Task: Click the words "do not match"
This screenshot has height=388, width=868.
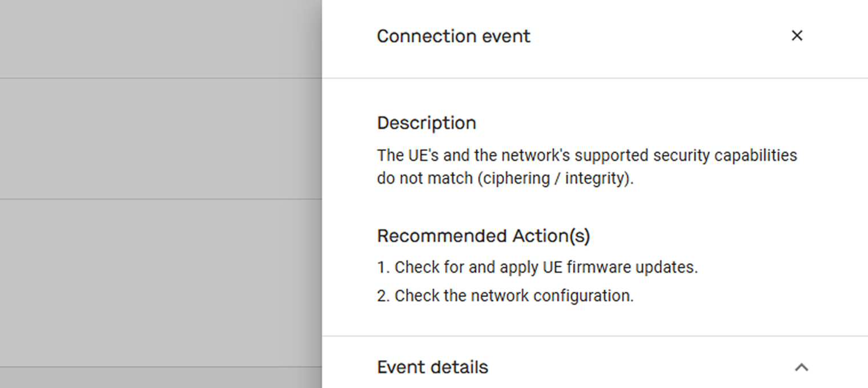Action: pyautogui.click(x=424, y=179)
